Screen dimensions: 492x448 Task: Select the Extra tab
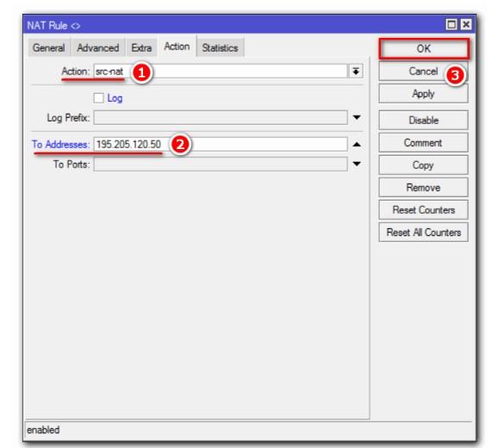coord(141,48)
